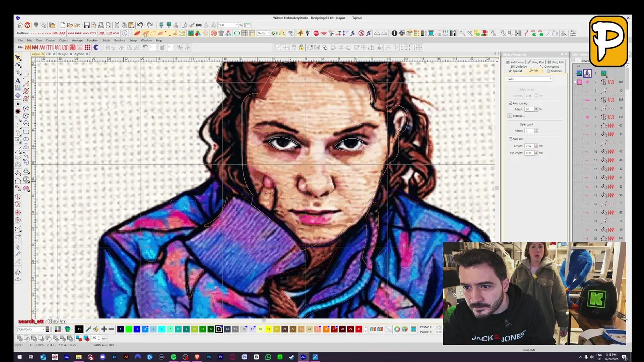This screenshot has height=362, width=644.
Task: Click the minus Remove color icon
Action: point(111,329)
